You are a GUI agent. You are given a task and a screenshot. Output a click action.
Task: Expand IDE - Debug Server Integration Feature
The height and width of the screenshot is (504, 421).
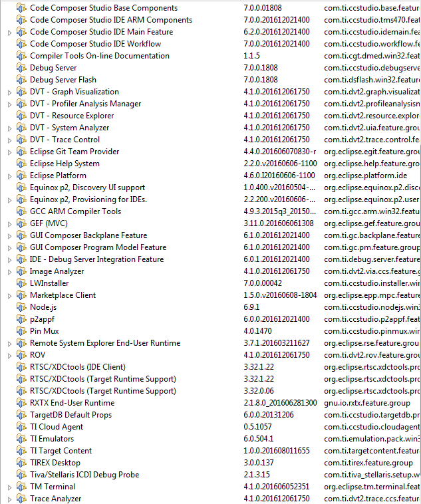[x=10, y=260]
